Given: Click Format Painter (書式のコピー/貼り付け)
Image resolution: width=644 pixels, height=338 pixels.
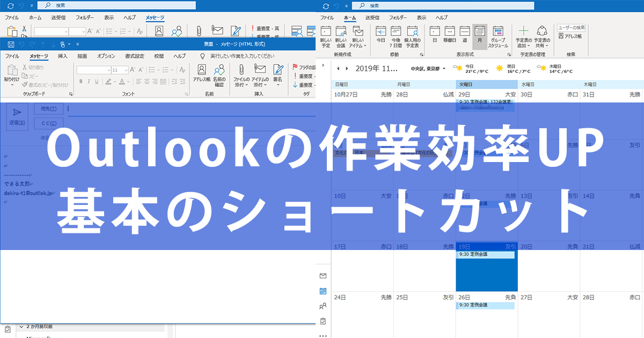Looking at the screenshot, I should [x=45, y=85].
